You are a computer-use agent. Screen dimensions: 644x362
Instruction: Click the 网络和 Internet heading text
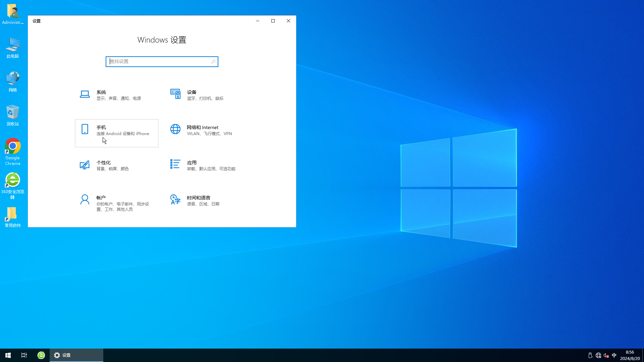(203, 127)
